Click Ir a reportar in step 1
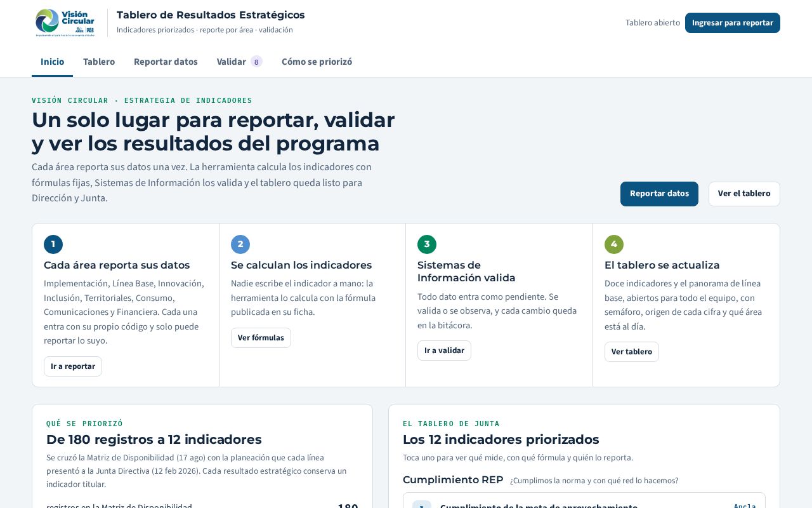Screen dimensions: 812x508 73,366
